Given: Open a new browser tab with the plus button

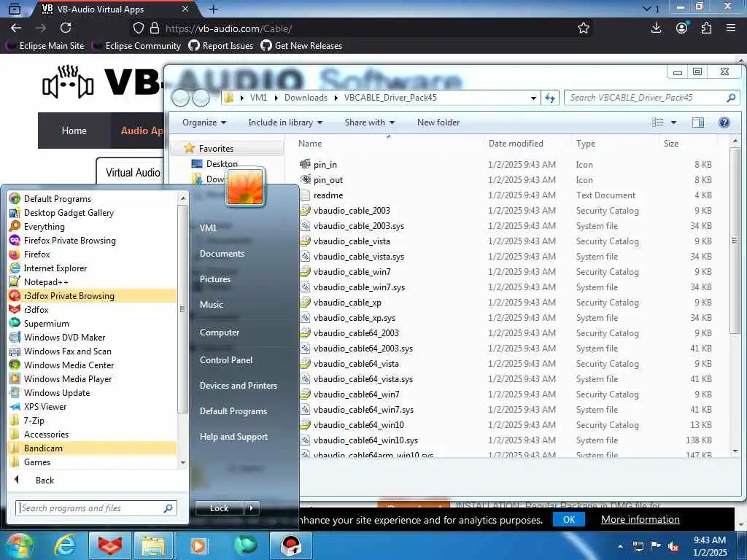Looking at the screenshot, I should [214, 9].
